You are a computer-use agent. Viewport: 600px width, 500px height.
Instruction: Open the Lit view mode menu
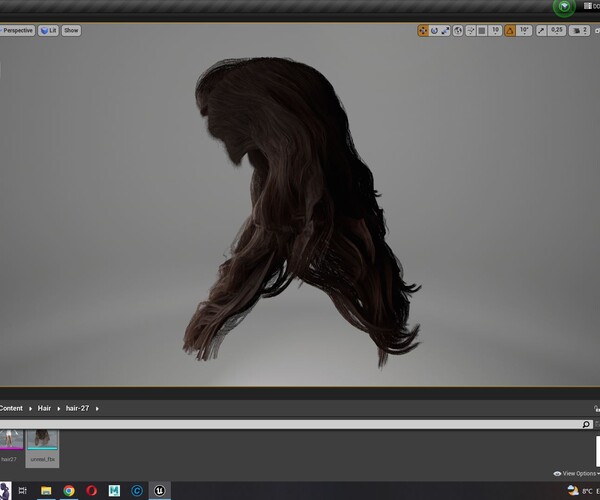pyautogui.click(x=48, y=31)
